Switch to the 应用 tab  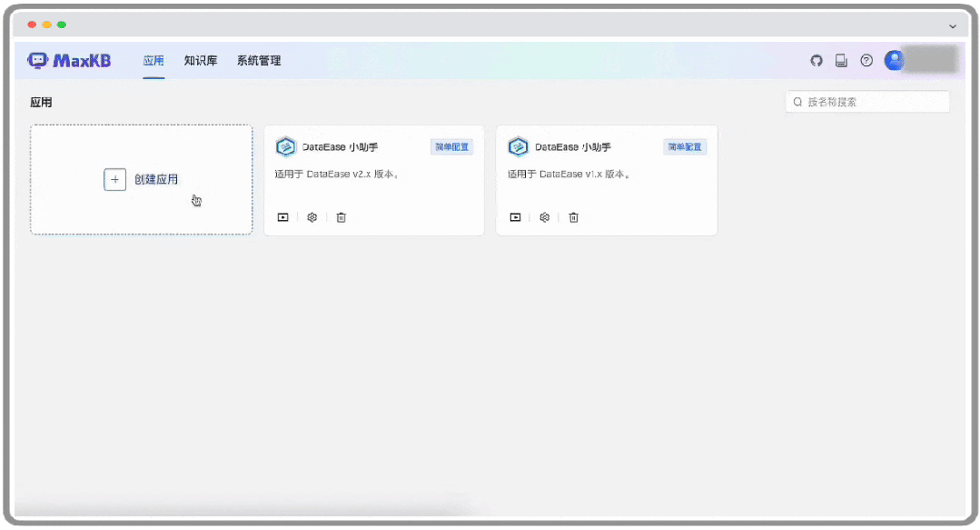tap(153, 61)
